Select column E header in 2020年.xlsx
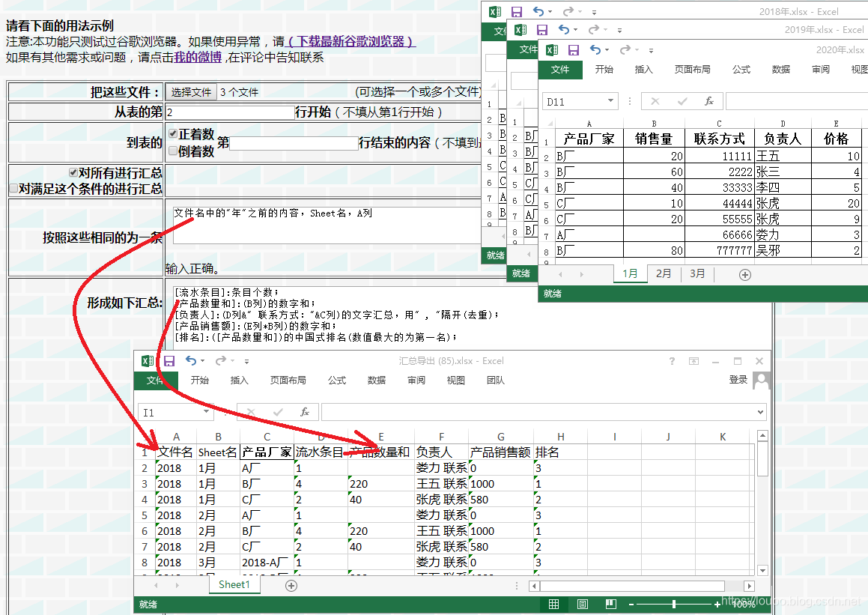This screenshot has width=868, height=615. pyautogui.click(x=836, y=124)
